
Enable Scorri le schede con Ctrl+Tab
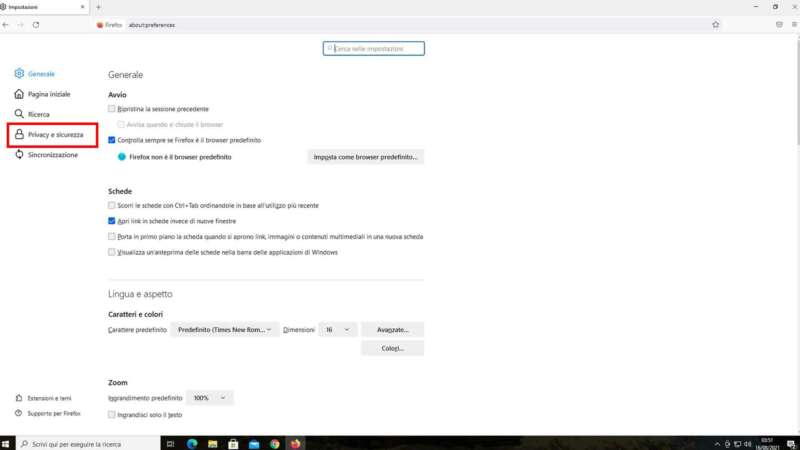coord(112,205)
